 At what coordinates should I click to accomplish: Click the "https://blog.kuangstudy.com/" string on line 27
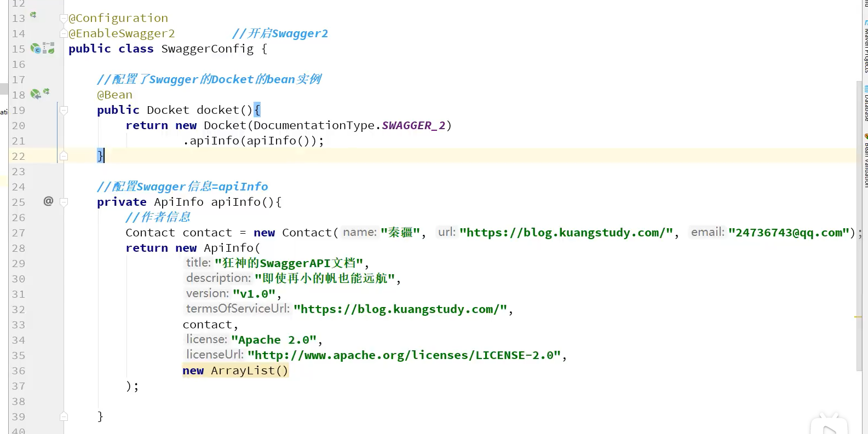coord(566,233)
